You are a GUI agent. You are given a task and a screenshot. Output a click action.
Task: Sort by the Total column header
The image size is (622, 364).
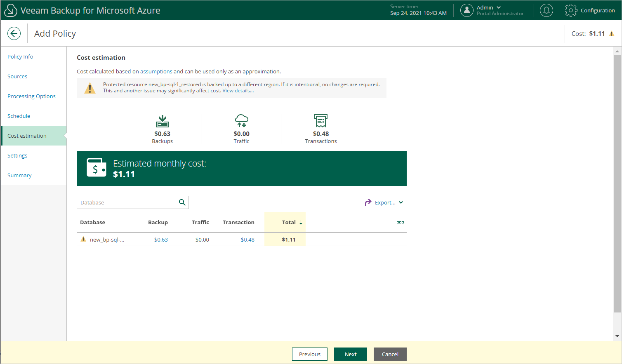coord(289,222)
